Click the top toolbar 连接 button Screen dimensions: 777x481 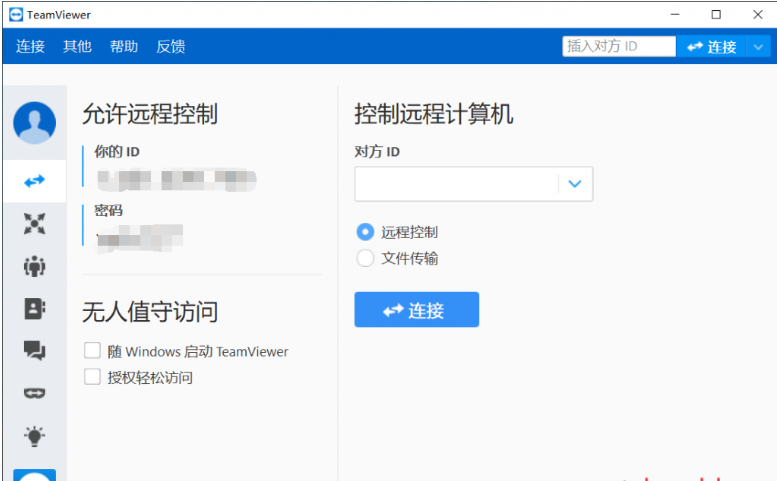[x=711, y=47]
